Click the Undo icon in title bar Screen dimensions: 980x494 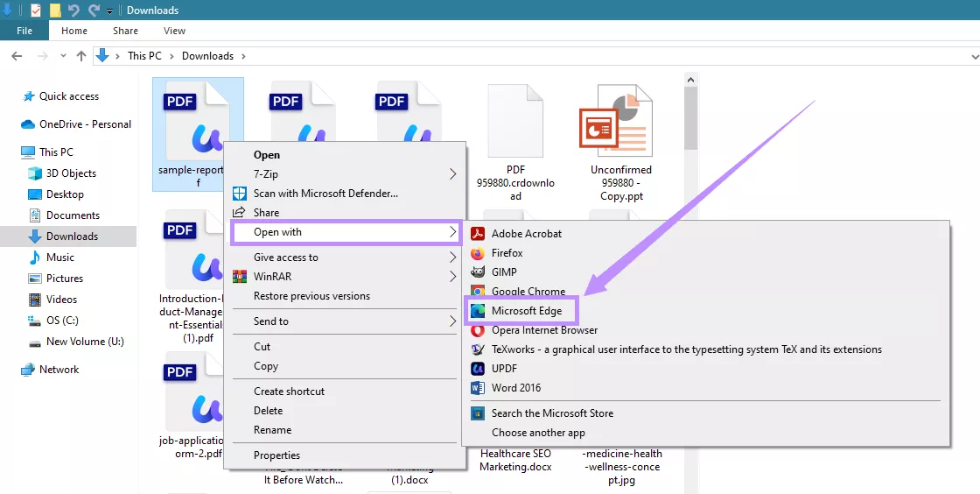click(73, 10)
